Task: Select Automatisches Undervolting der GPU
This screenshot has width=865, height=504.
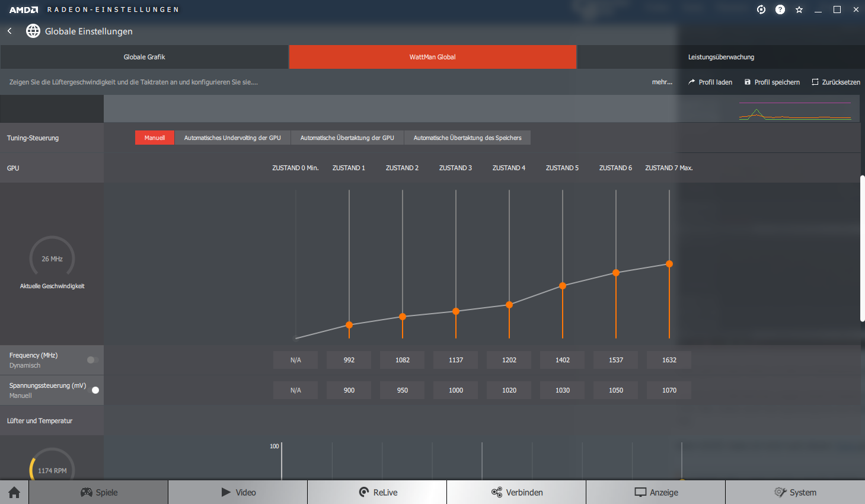Action: click(232, 138)
